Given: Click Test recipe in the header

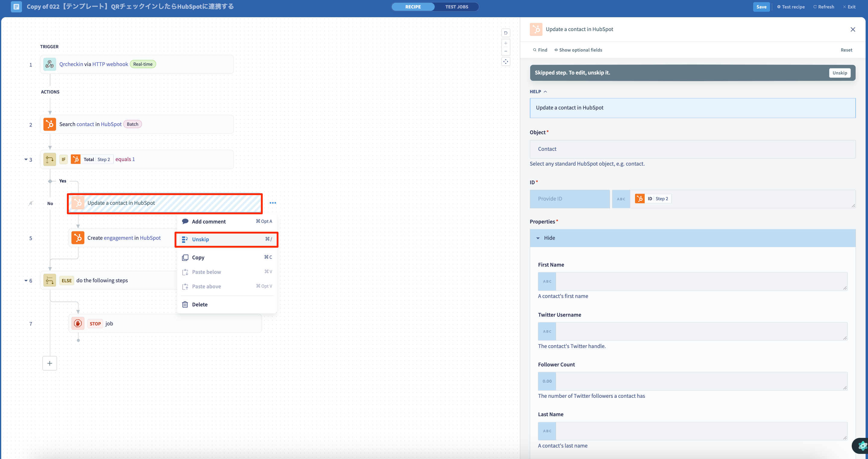Looking at the screenshot, I should [791, 7].
